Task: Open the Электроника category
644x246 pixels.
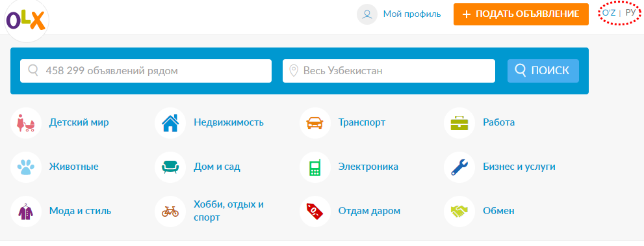Action: (368, 167)
